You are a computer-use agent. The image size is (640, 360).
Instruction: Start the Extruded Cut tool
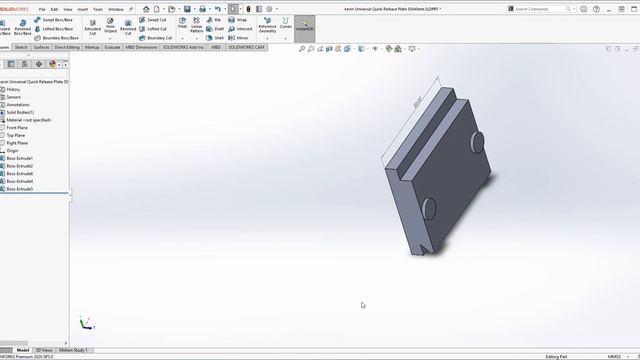pos(93,27)
